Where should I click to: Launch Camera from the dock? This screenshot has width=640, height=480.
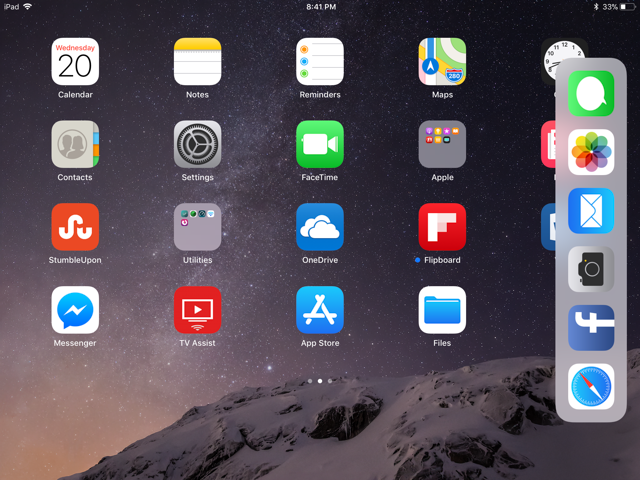point(591,269)
